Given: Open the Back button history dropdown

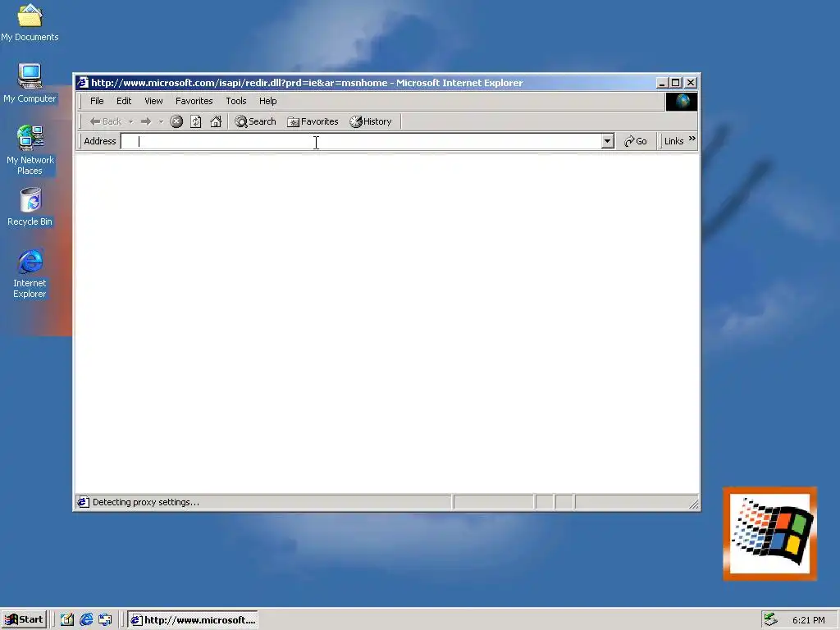Looking at the screenshot, I should (x=130, y=121).
